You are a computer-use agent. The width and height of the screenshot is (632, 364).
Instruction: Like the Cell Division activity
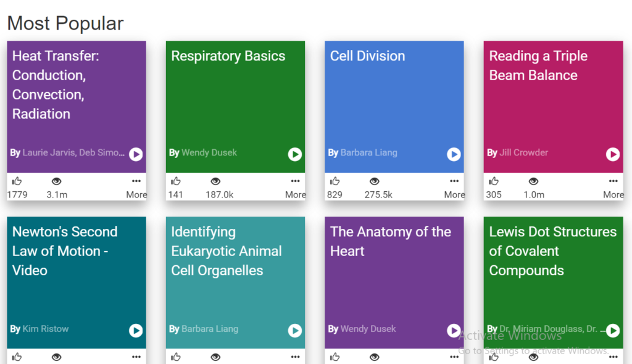pyautogui.click(x=335, y=181)
